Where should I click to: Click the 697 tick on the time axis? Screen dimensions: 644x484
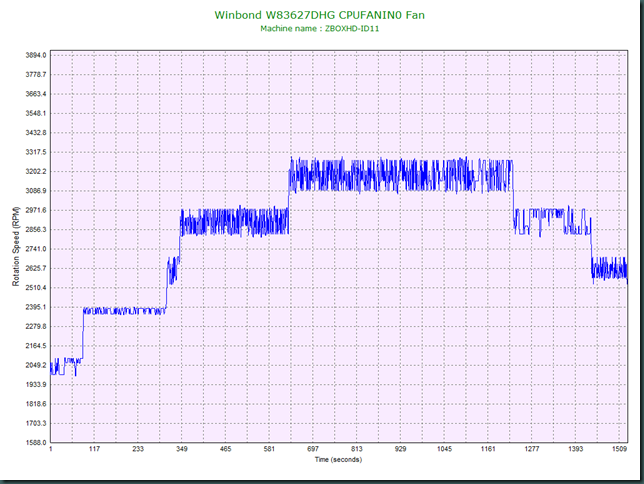pos(313,449)
